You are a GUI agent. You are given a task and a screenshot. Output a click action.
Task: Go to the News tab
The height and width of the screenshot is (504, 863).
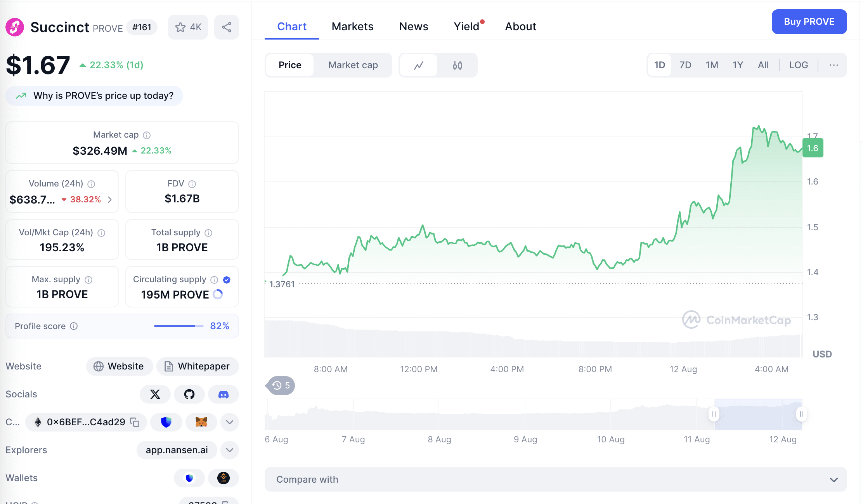(413, 26)
